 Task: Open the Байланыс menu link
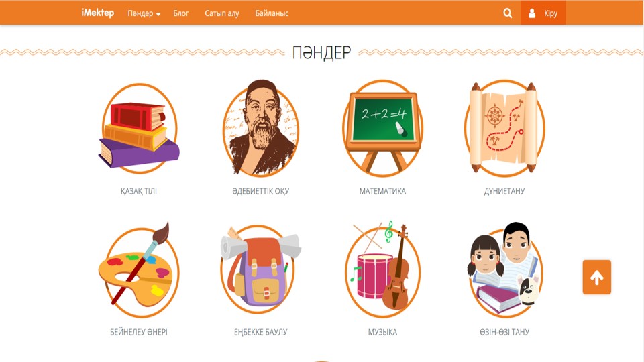coord(272,13)
